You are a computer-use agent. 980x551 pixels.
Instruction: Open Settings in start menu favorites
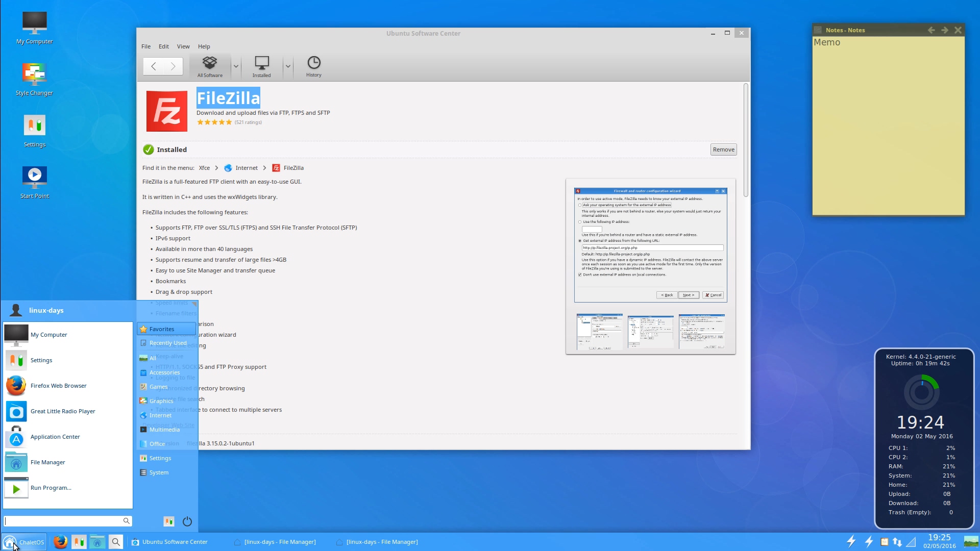(68, 360)
